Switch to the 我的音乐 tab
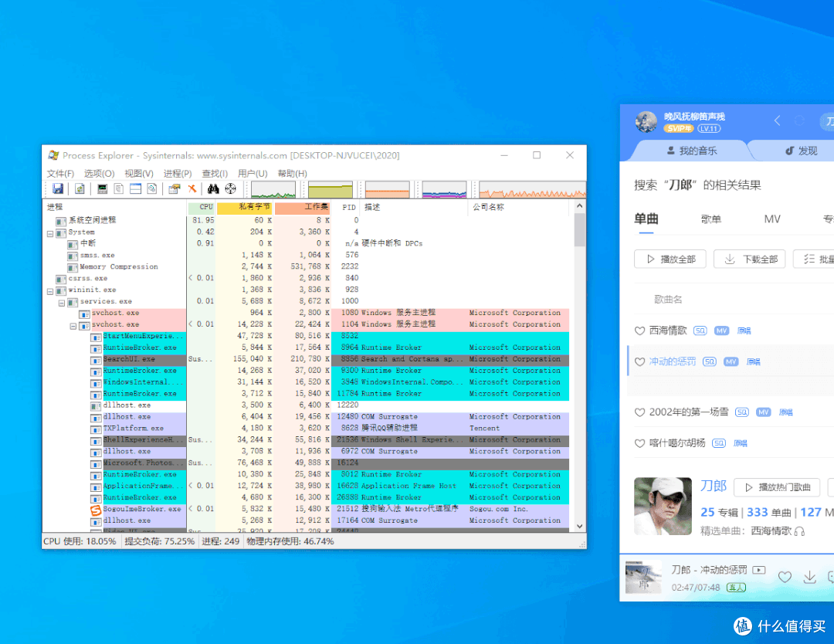Image resolution: width=834 pixels, height=644 pixels. click(691, 151)
